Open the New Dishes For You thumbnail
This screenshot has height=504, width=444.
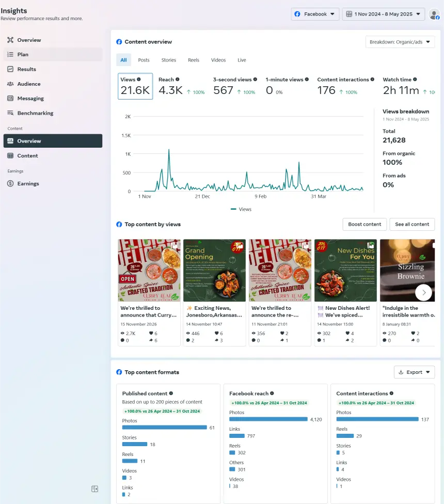(346, 270)
